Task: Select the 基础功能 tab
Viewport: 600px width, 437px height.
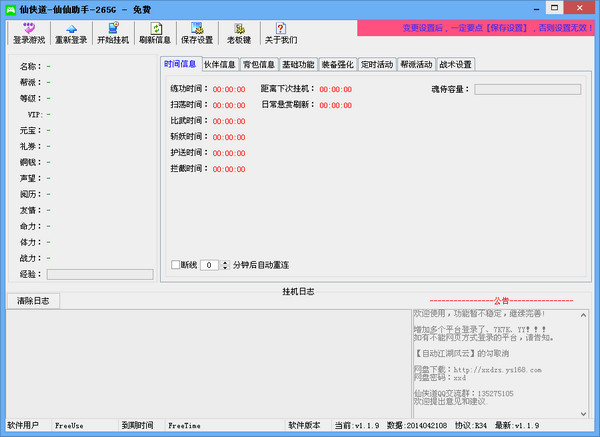Action: tap(299, 64)
